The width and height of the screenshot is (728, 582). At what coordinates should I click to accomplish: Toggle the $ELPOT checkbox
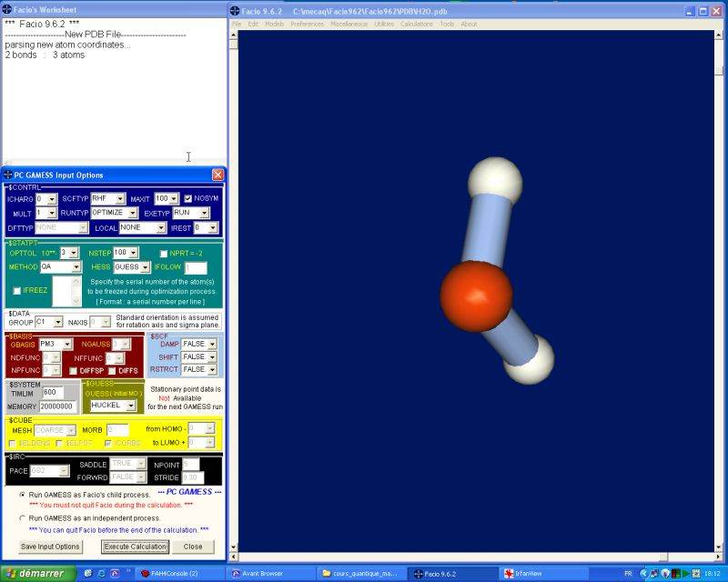[x=58, y=443]
